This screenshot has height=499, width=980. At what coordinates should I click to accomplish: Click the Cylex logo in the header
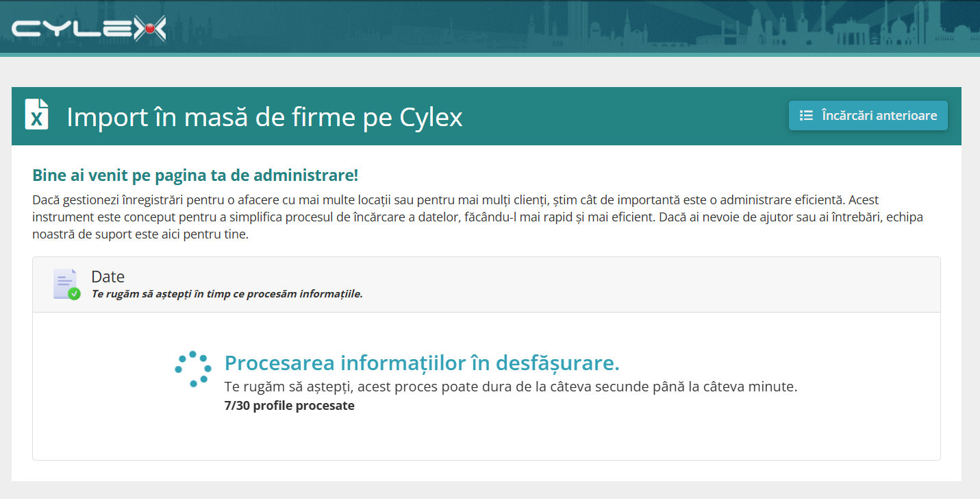(89, 28)
